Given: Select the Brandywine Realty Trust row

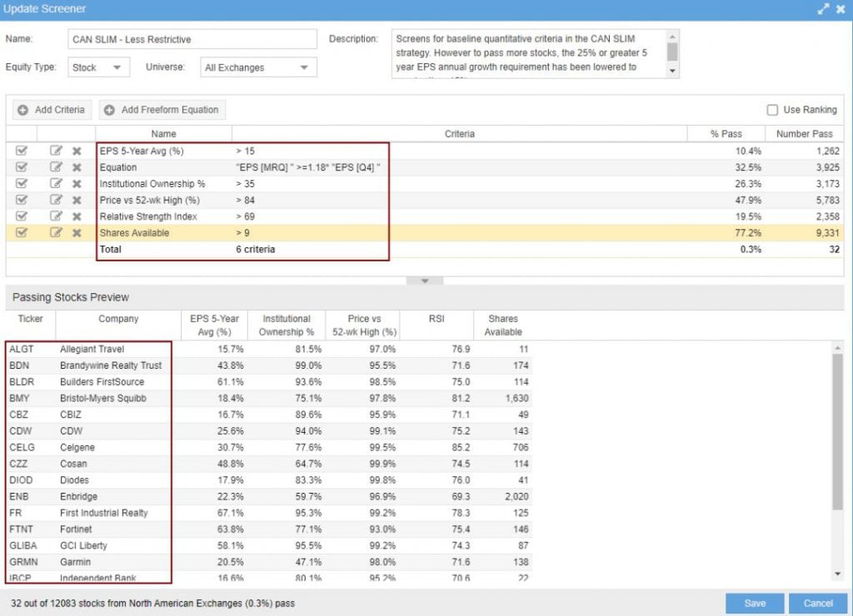Looking at the screenshot, I should (269, 365).
